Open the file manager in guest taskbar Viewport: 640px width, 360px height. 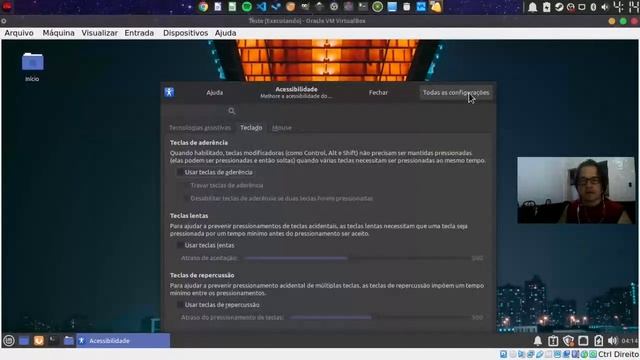tap(69, 340)
